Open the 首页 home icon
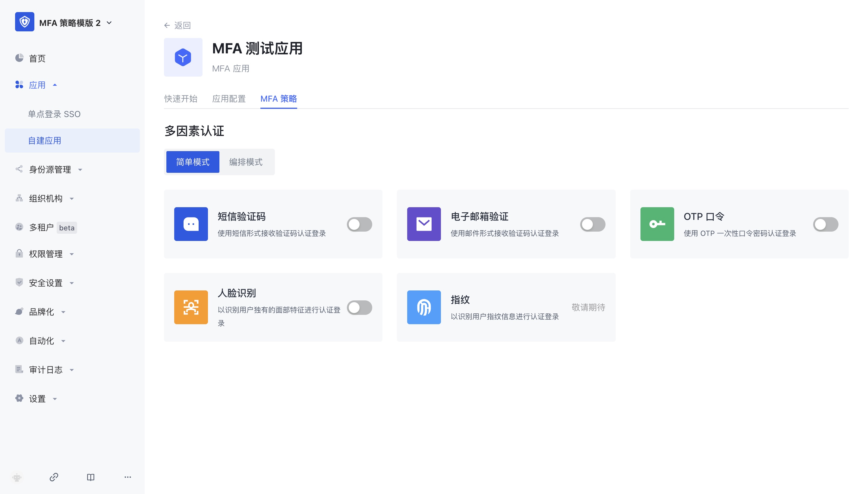Screen dimensions: 868x494 coord(19,58)
